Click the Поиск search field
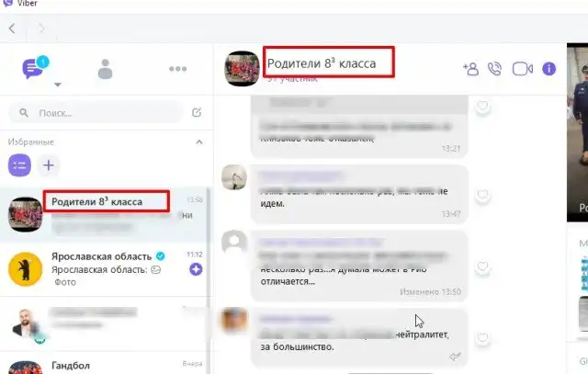This screenshot has width=588, height=374. [96, 112]
